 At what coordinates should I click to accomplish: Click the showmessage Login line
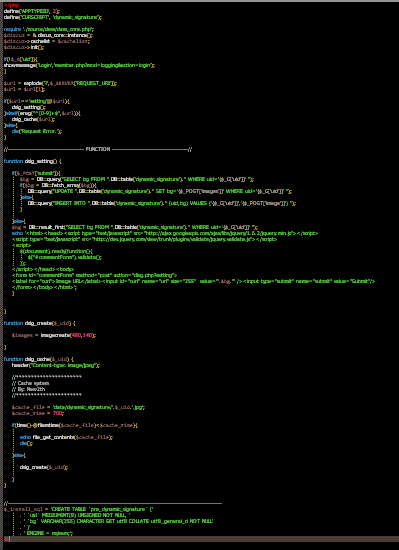click(80, 65)
